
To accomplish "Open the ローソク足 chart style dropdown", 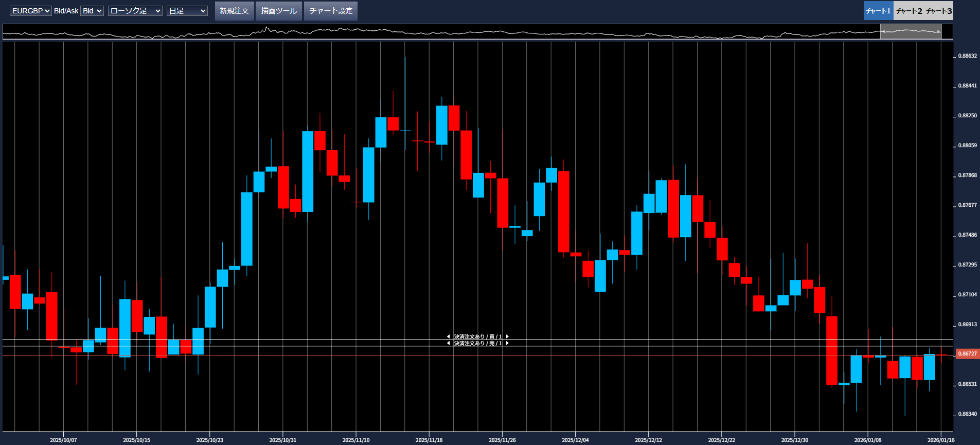I will coord(135,11).
